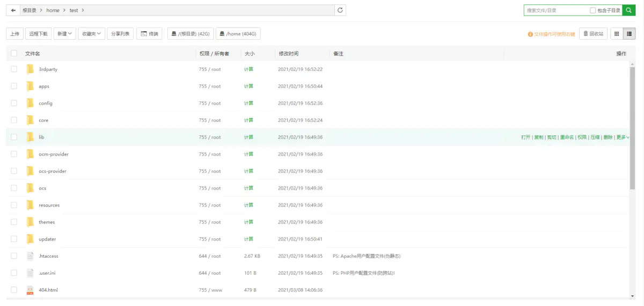
Task: Check the box for the apps row
Action: [x=14, y=86]
